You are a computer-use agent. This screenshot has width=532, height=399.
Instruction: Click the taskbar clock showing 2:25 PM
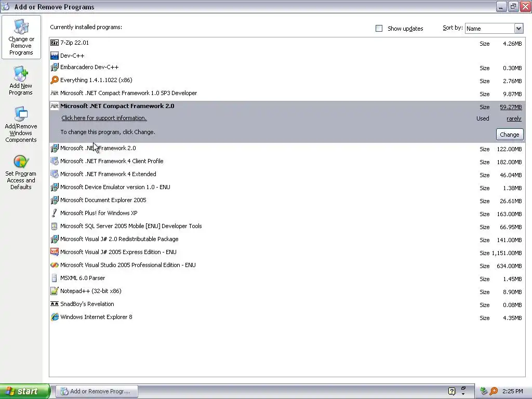(513, 391)
